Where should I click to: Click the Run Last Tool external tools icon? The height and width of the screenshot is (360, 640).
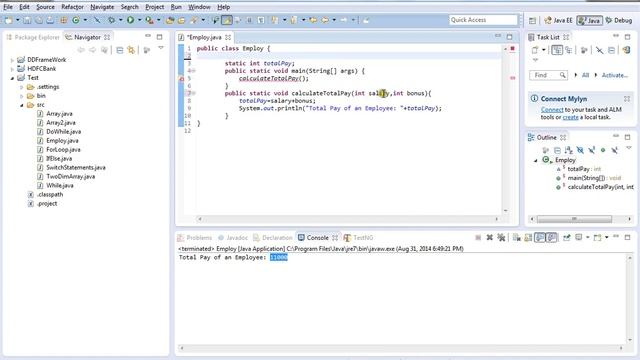point(149,20)
